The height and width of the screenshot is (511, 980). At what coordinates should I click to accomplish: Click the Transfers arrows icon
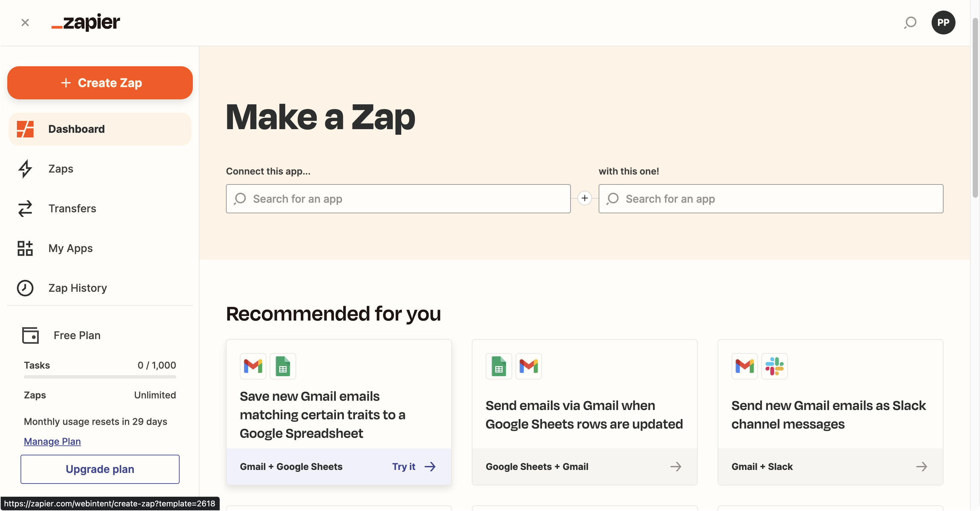(25, 209)
